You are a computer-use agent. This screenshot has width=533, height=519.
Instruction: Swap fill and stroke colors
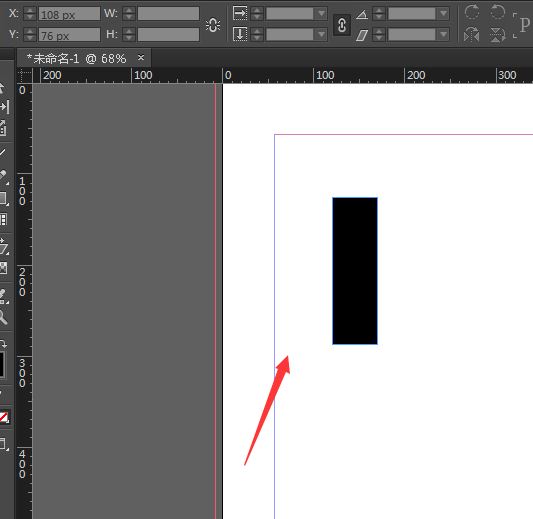[3, 344]
